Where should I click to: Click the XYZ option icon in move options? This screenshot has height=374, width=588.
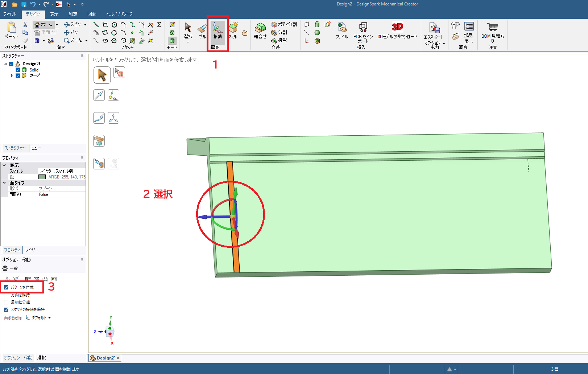54,279
